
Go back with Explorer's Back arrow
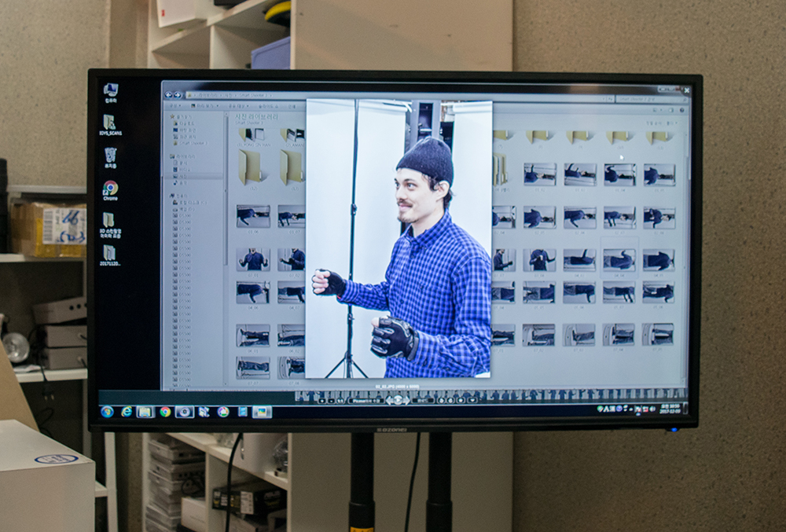pyautogui.click(x=168, y=94)
